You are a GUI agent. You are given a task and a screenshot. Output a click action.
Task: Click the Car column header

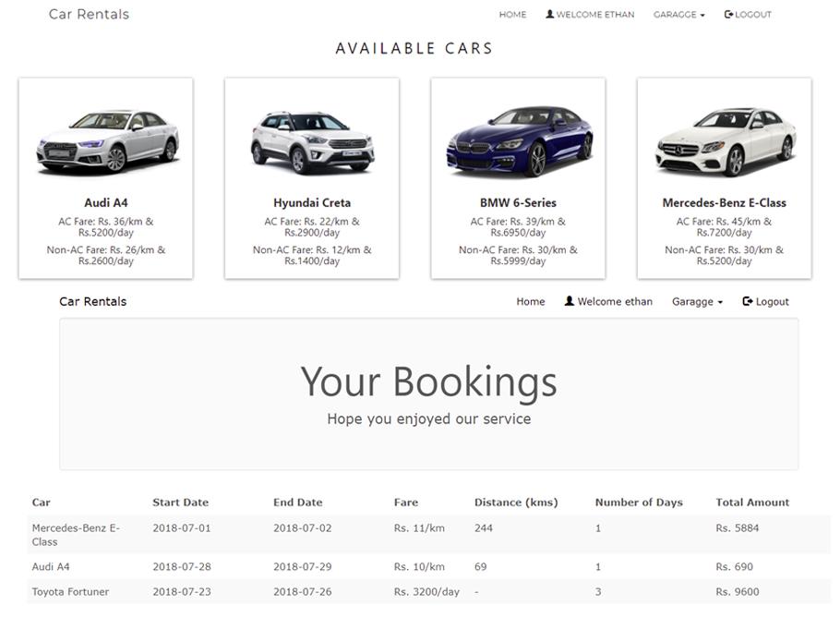(x=42, y=503)
